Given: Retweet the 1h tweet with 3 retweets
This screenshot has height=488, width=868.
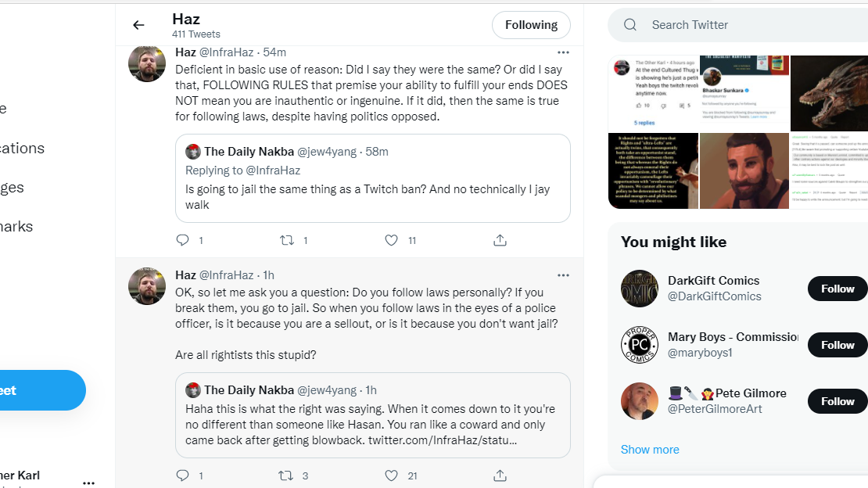Looking at the screenshot, I should click(x=285, y=475).
